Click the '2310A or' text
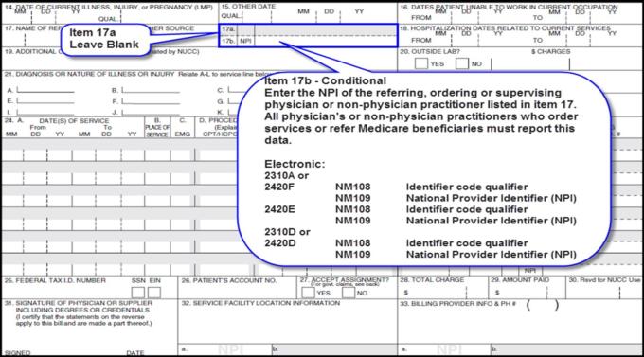 [x=286, y=176]
